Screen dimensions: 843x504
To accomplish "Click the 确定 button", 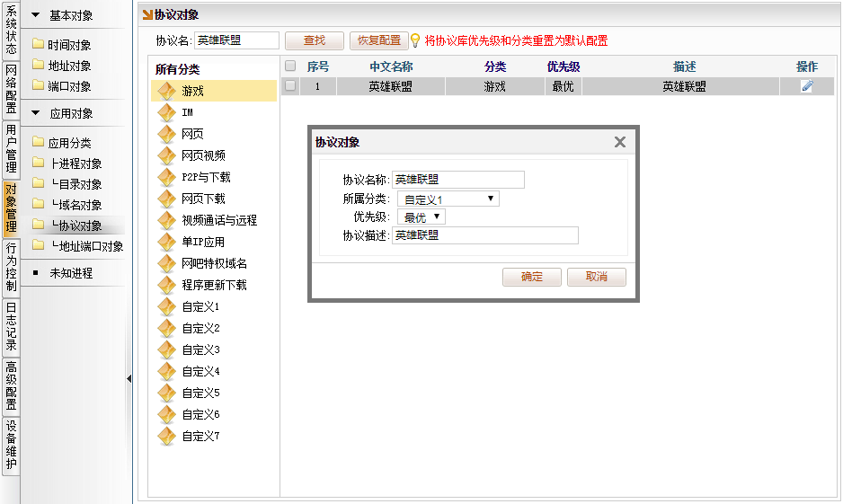I will click(532, 277).
